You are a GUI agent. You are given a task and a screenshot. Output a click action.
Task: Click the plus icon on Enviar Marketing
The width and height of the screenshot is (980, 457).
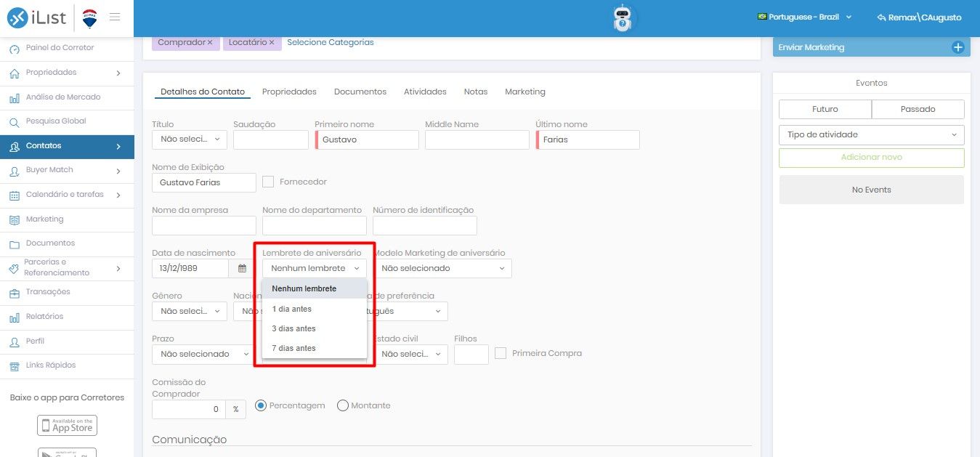[957, 47]
